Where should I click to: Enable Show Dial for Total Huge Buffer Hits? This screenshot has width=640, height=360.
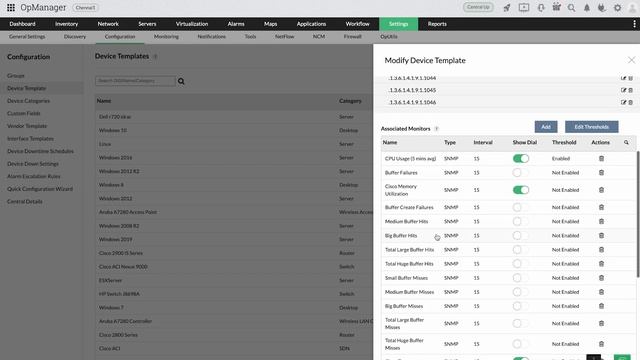point(521,264)
